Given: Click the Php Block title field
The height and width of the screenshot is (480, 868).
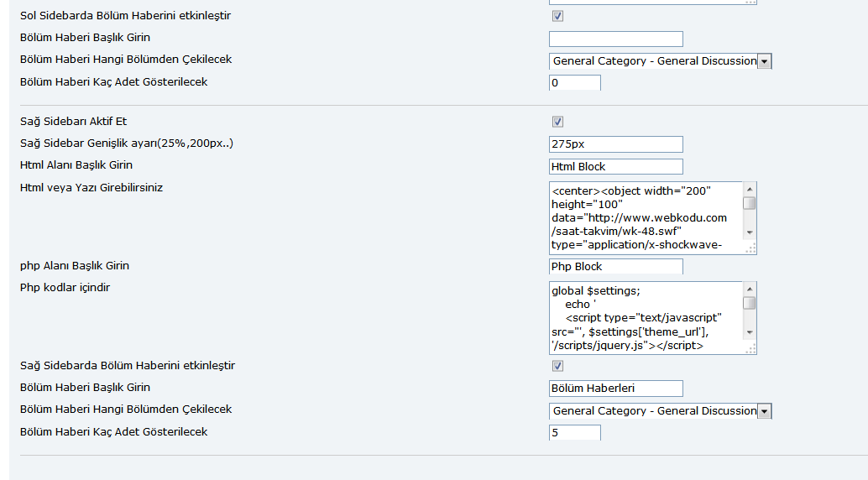Looking at the screenshot, I should tap(616, 266).
